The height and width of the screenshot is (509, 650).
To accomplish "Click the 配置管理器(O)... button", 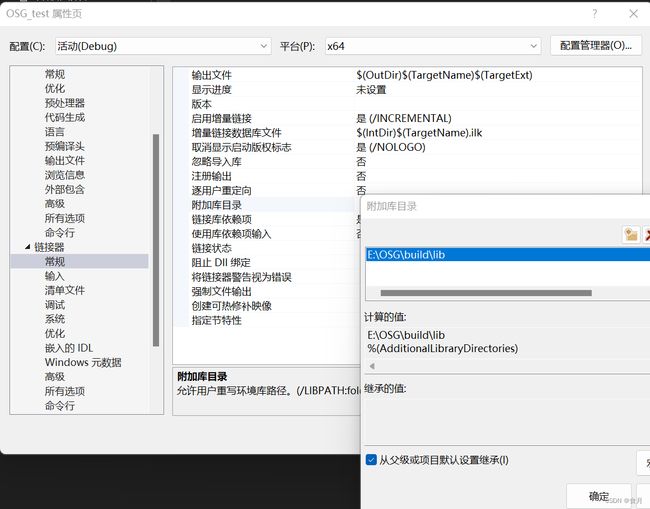I will [x=596, y=46].
